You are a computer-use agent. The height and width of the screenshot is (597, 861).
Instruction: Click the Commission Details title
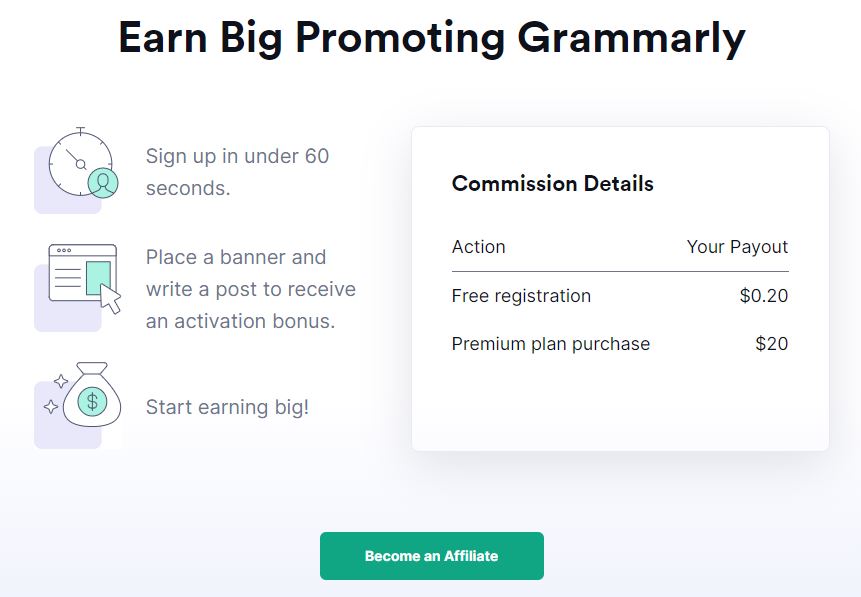click(x=552, y=183)
